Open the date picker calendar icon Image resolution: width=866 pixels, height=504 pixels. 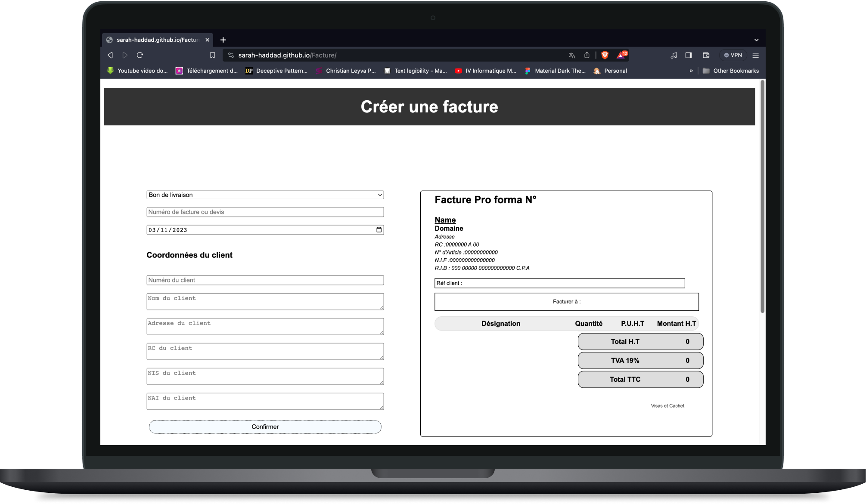(x=379, y=230)
